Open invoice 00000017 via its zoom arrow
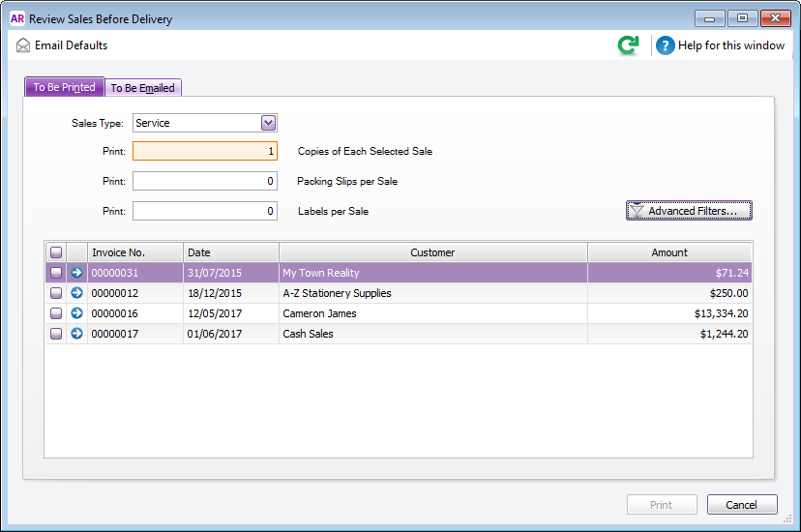801x532 pixels. 76,334
